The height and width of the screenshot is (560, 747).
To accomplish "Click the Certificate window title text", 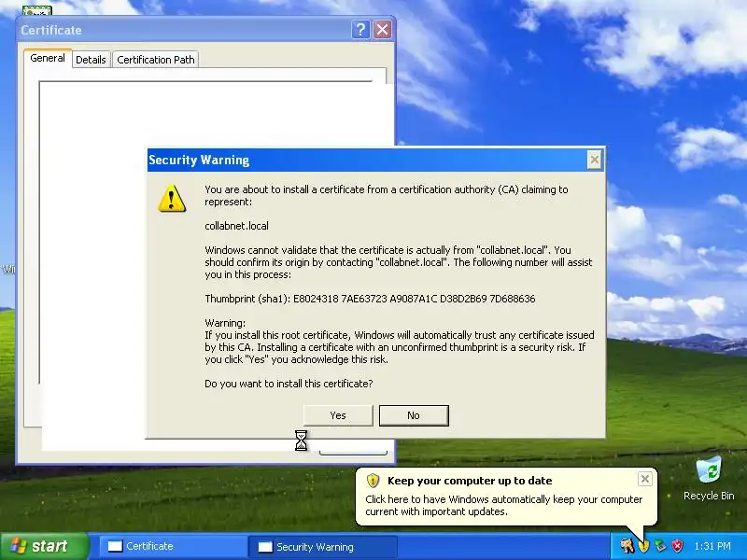I will pos(51,30).
